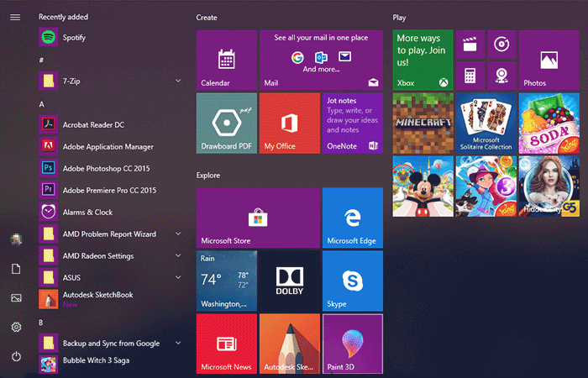The width and height of the screenshot is (588, 378).
Task: Open the Groove Music disc tile
Action: 501,45
